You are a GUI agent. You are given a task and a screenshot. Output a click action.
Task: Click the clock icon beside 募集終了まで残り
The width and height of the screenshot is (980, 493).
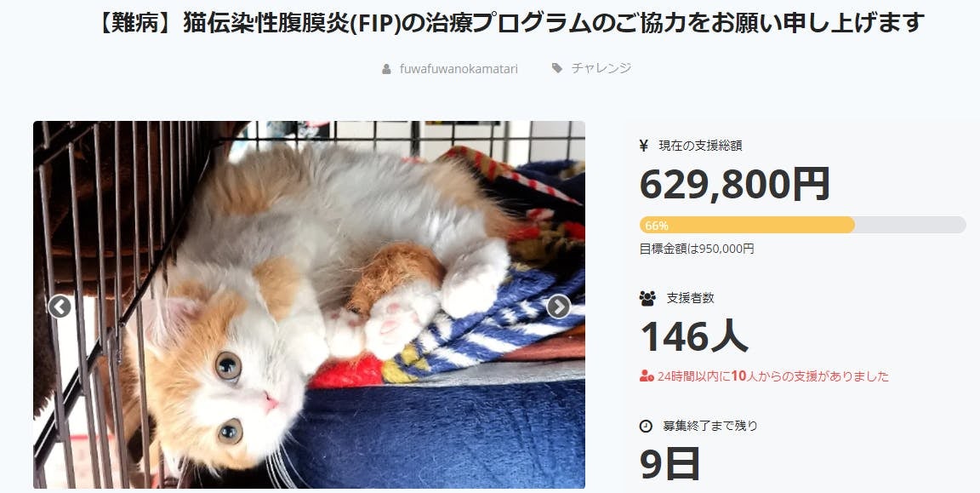646,426
